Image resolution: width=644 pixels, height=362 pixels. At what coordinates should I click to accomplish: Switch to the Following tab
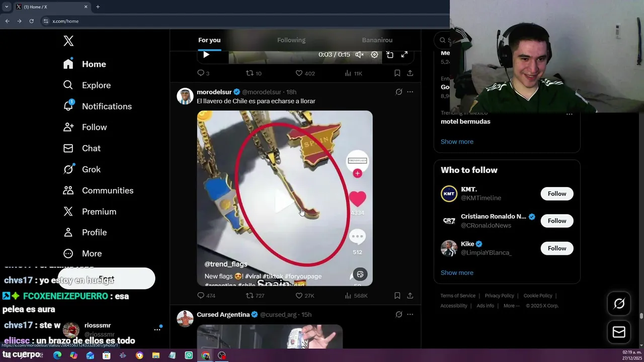(291, 40)
